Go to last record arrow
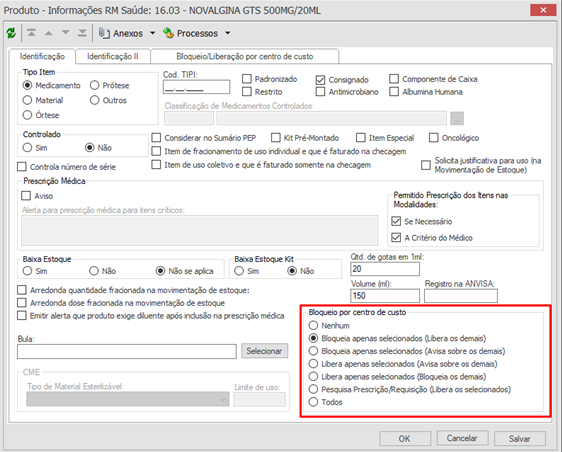This screenshot has width=562, height=452. (82, 33)
